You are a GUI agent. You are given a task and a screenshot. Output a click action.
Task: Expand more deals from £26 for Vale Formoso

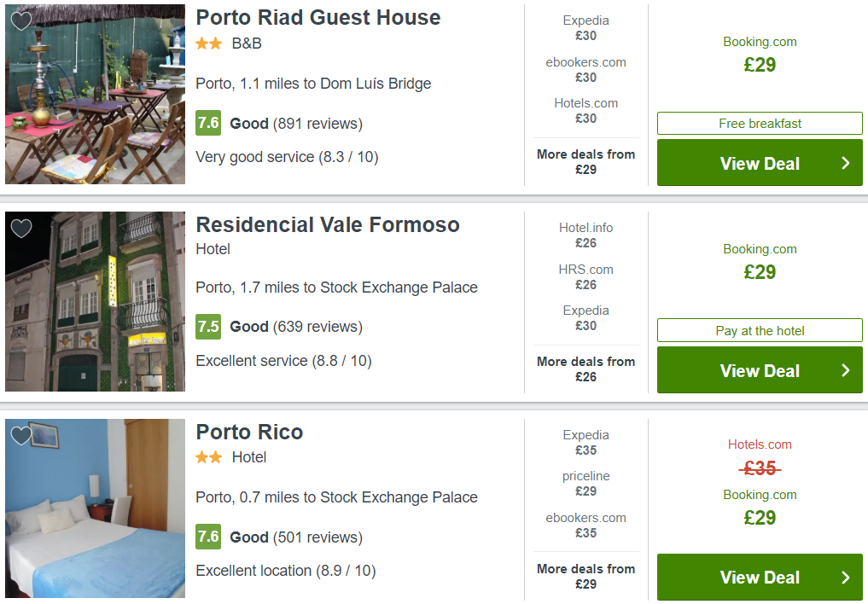click(585, 369)
